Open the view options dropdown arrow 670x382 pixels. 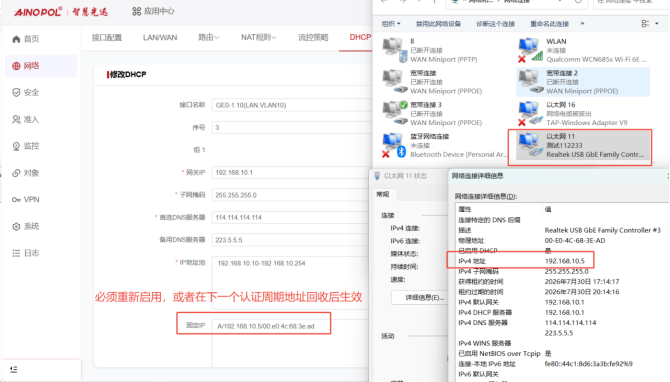(x=657, y=24)
